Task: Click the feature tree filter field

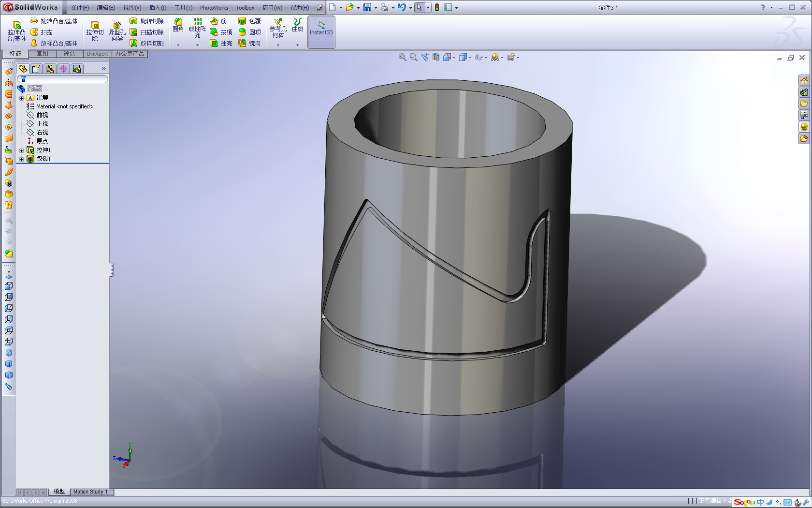Action: pos(63,79)
